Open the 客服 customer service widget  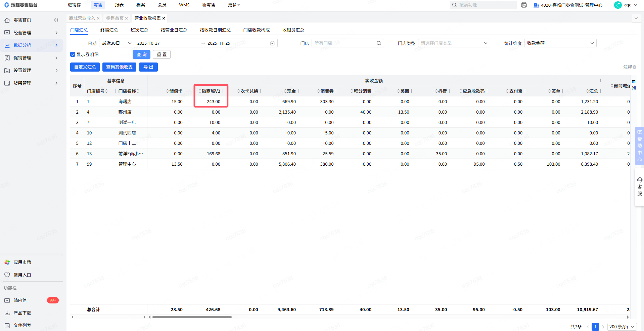639,187
